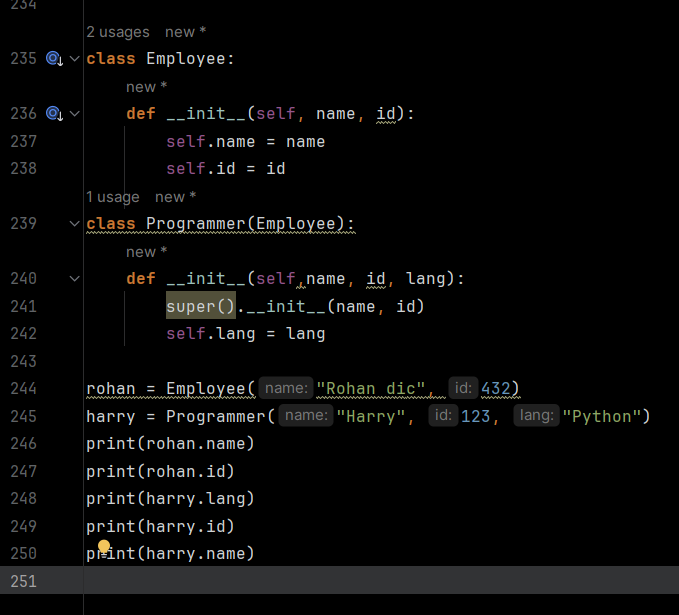The image size is (679, 615).
Task: Collapse Programmer __init__ fold arrow on line 240
Action: (x=75, y=279)
